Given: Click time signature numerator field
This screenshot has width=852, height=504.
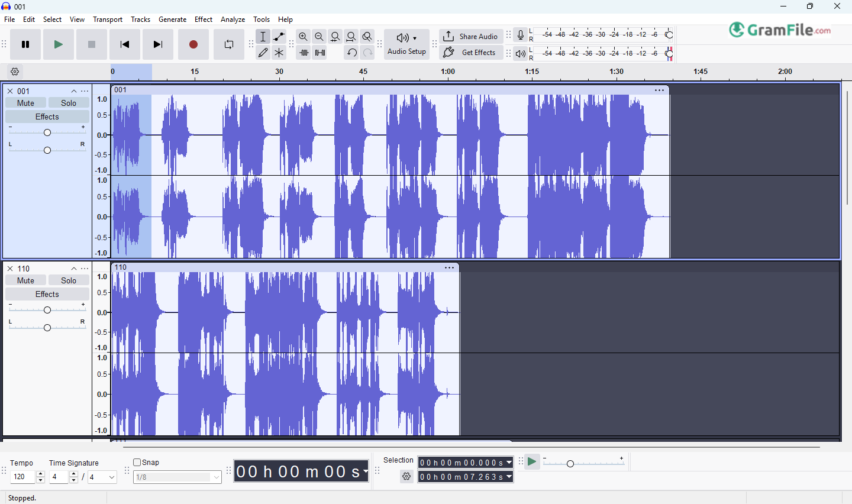Looking at the screenshot, I should [59, 477].
